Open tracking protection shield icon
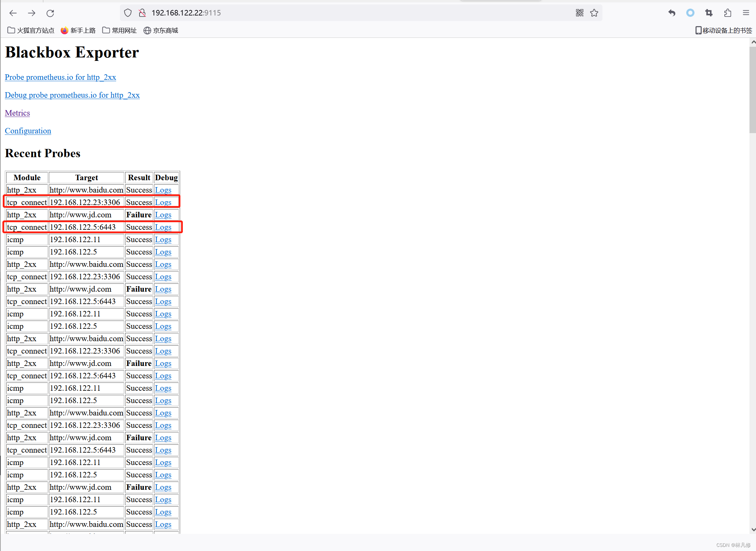756x551 pixels. [x=128, y=13]
